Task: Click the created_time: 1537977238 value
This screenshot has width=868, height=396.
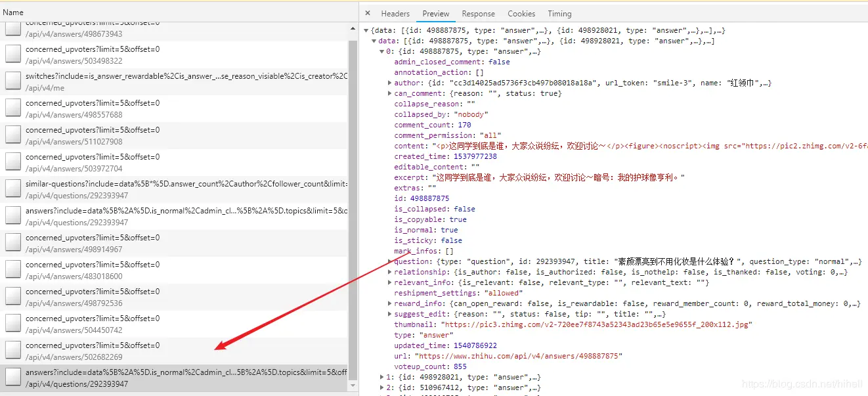Action: pos(475,156)
